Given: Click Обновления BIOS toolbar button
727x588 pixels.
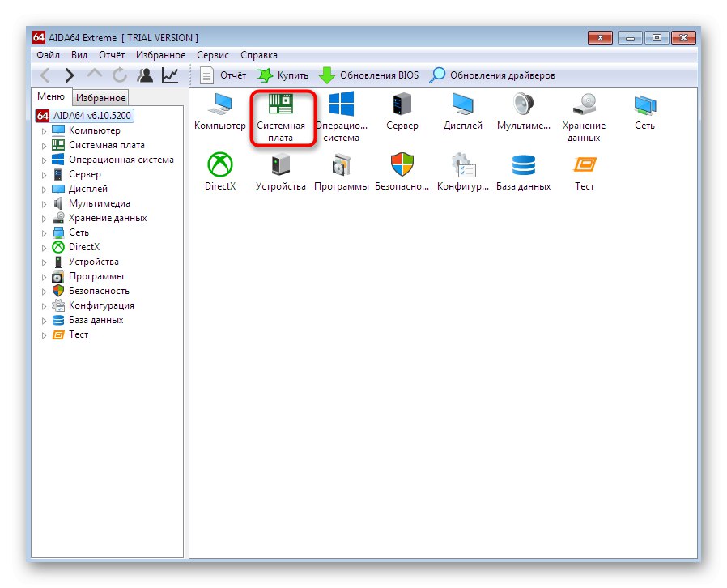Looking at the screenshot, I should click(368, 75).
